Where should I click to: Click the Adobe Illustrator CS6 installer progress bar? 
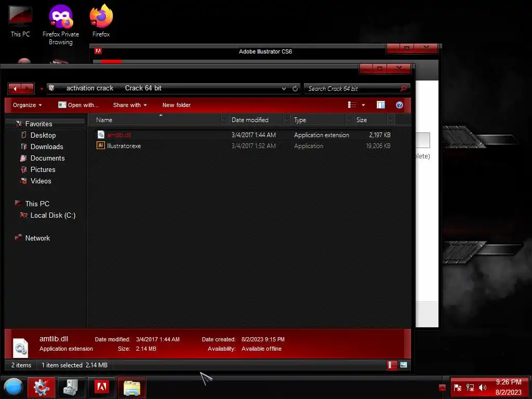[x=264, y=61]
